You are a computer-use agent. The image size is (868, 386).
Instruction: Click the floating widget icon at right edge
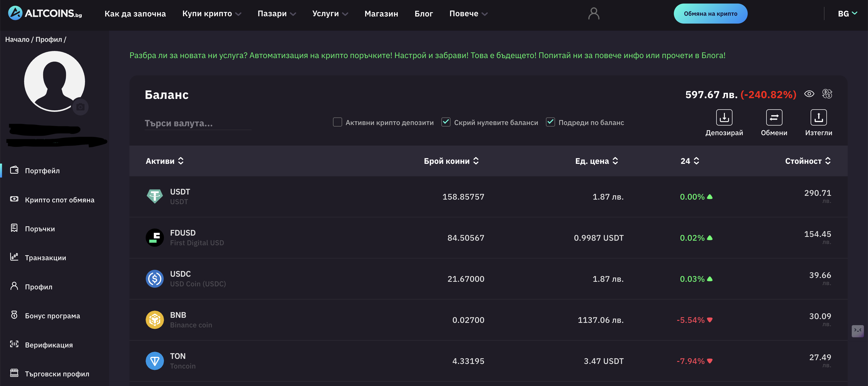[x=858, y=331]
